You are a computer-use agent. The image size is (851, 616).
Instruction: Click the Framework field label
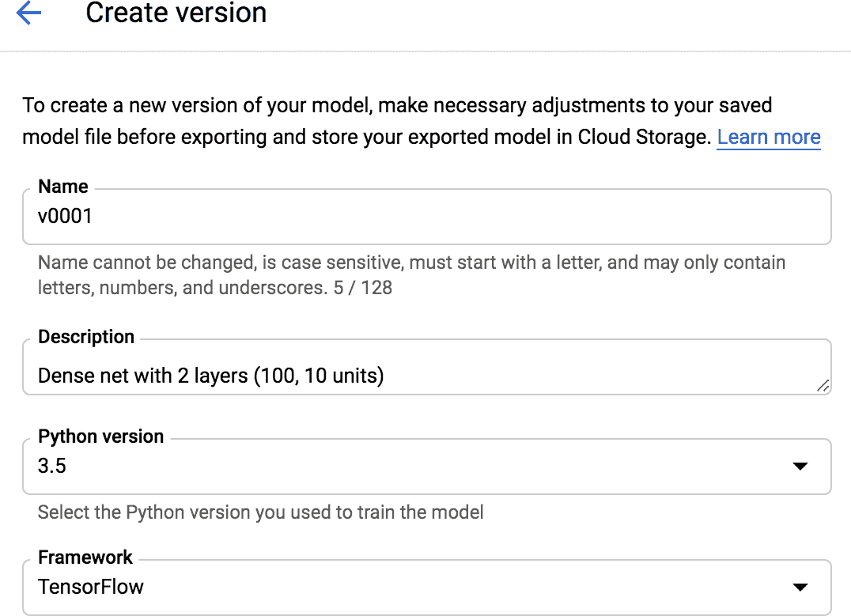pyautogui.click(x=85, y=557)
